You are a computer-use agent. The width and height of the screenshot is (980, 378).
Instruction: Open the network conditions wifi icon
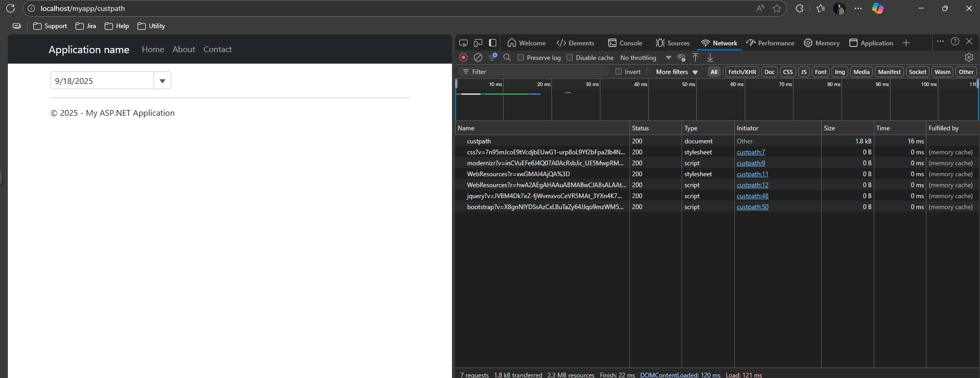coord(681,57)
